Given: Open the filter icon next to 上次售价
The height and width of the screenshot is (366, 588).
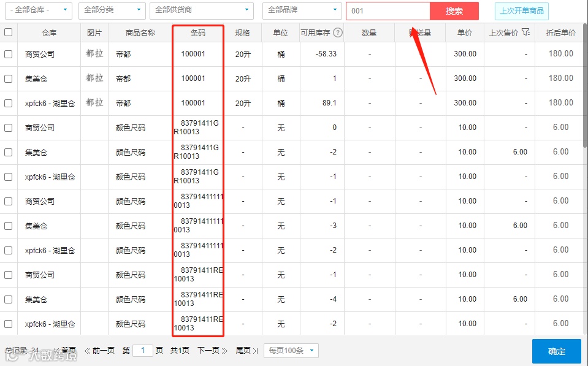Looking at the screenshot, I should tap(525, 32).
